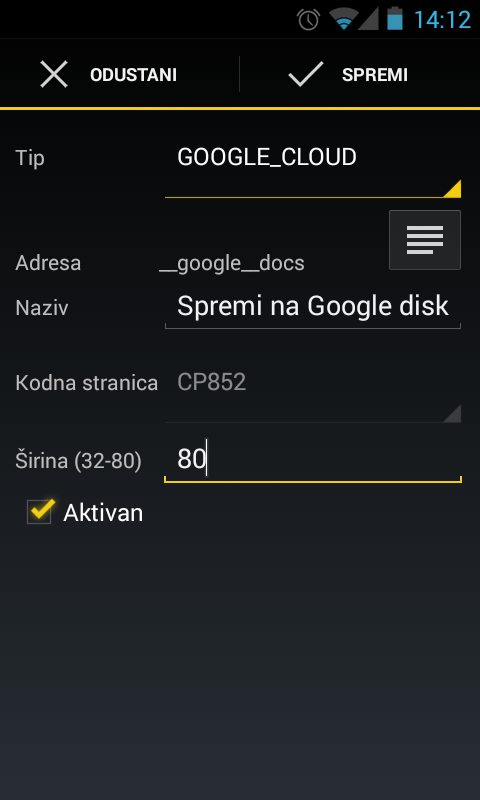Viewport: 480px width, 800px height.
Task: Tap the yellow dropdown corner arrow of Tip
Action: [x=452, y=188]
